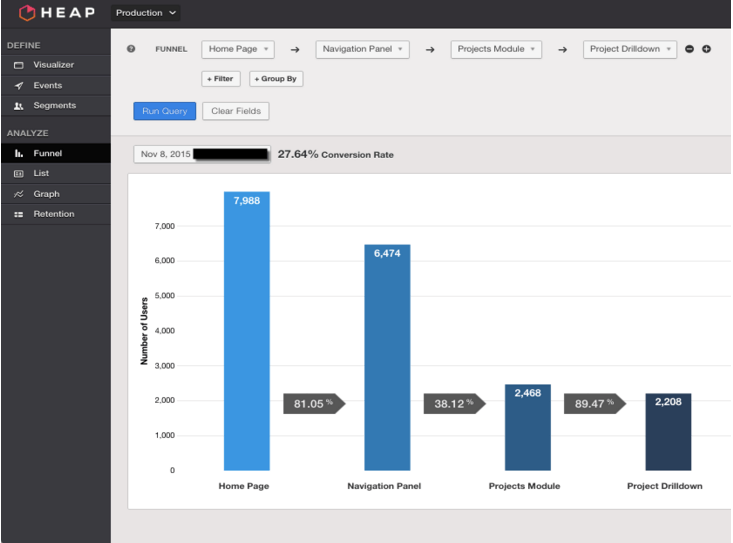Click the Heap logo icon
The height and width of the screenshot is (543, 733).
click(x=27, y=13)
